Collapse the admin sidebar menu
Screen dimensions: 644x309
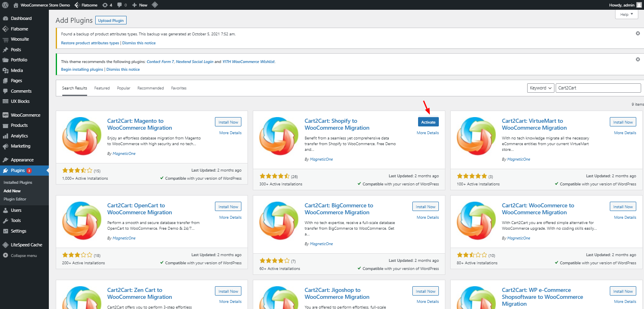[24, 256]
